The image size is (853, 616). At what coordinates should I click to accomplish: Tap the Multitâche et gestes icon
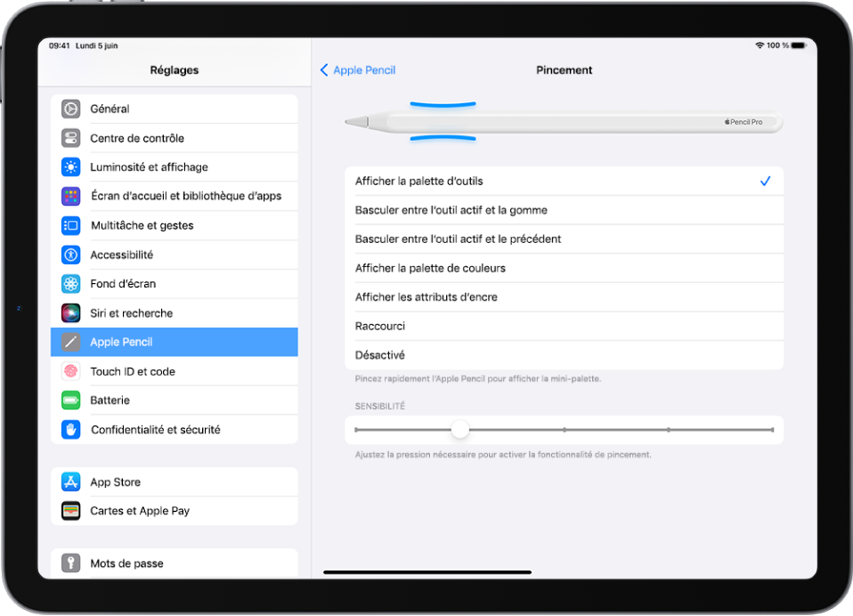(x=70, y=225)
